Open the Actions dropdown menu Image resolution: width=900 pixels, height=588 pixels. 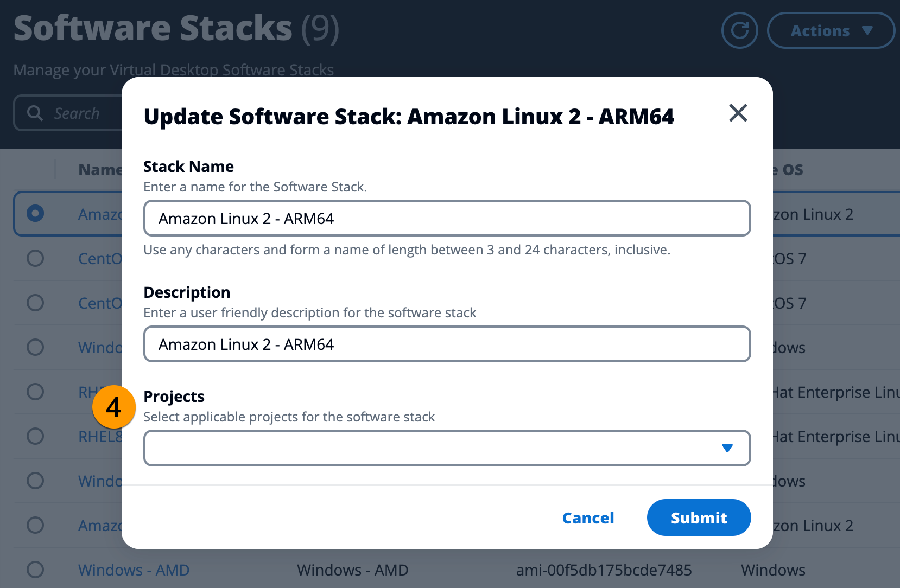tap(831, 30)
